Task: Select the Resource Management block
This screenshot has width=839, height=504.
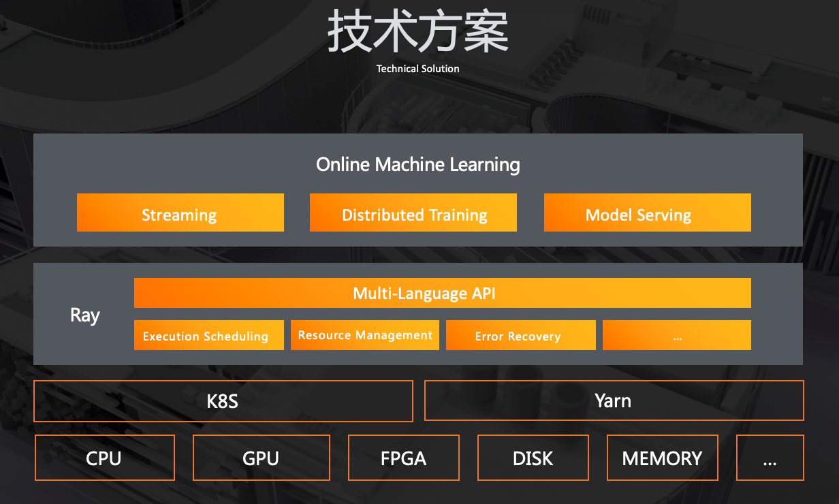Action: click(365, 335)
